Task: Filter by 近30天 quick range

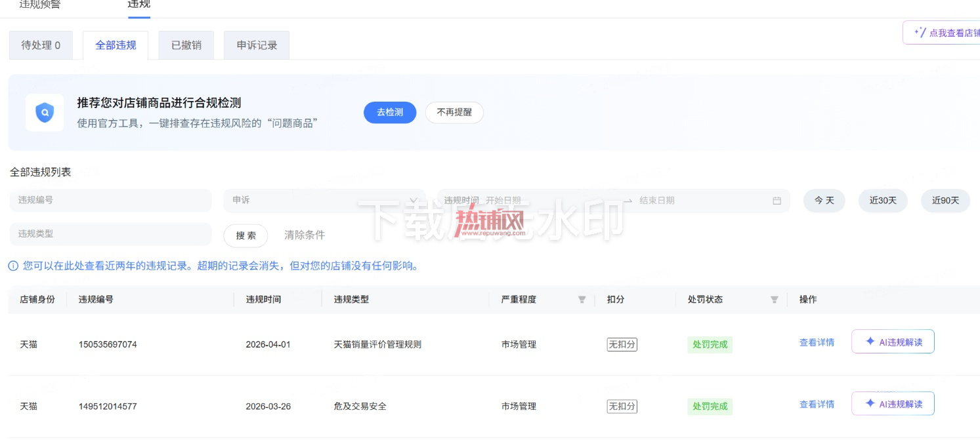Action: point(883,201)
